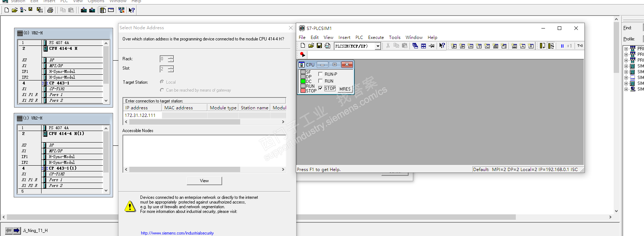Click the Slot number stepper
644x236 pixels.
(171, 69)
